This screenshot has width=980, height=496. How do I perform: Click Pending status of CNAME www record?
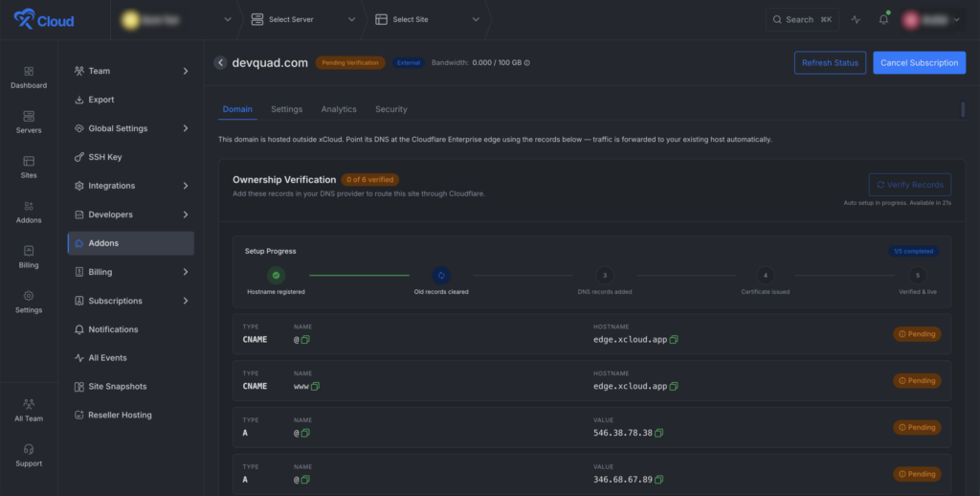coord(917,380)
